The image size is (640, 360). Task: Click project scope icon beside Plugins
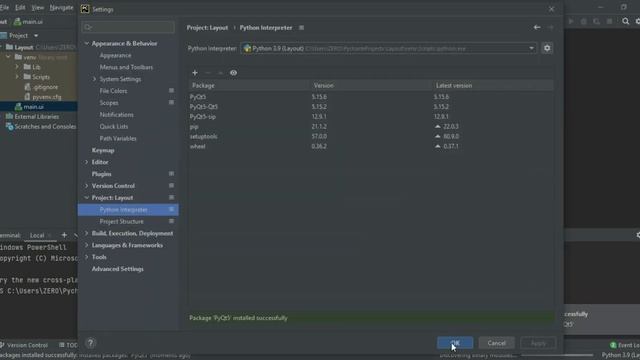(x=171, y=174)
